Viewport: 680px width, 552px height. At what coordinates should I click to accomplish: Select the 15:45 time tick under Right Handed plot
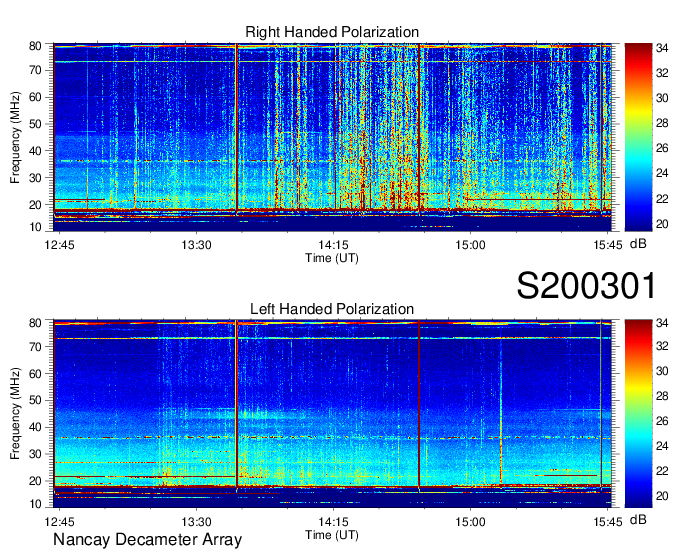click(x=608, y=245)
